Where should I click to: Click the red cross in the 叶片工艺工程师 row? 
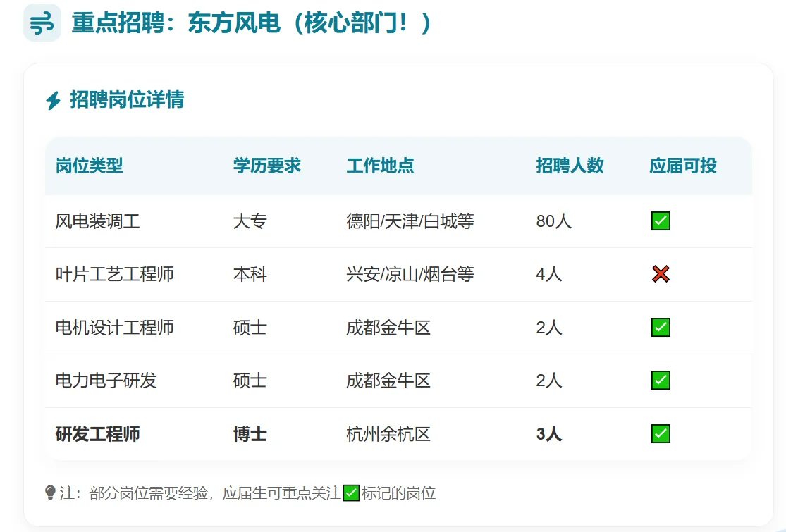[x=661, y=274]
